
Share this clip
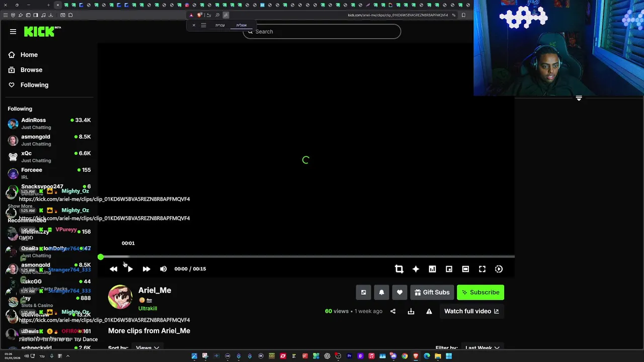(393, 311)
